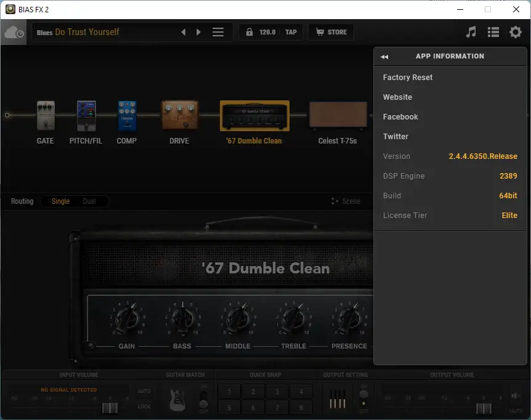This screenshot has width=531, height=420.
Task: Click the Elite license tier value
Action: click(509, 216)
